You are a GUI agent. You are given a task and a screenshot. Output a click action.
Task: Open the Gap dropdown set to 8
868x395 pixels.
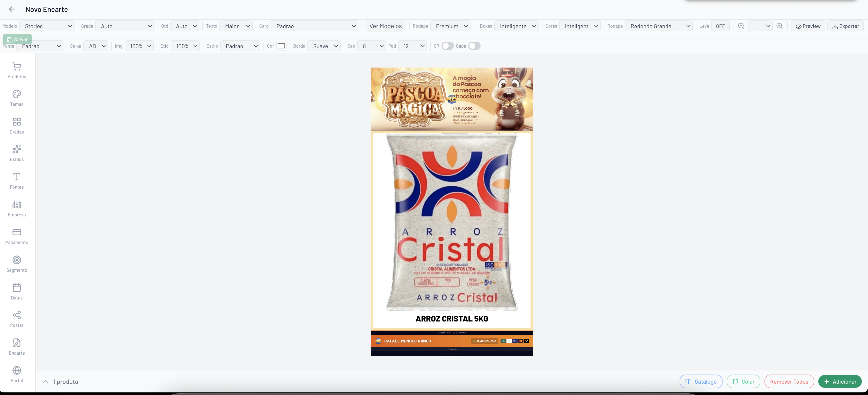point(372,46)
